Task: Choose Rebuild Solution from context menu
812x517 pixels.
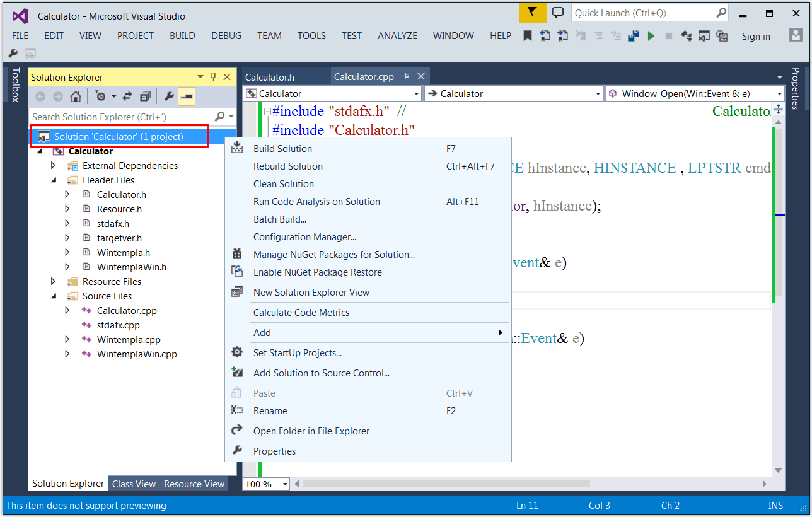Action: [x=368, y=166]
